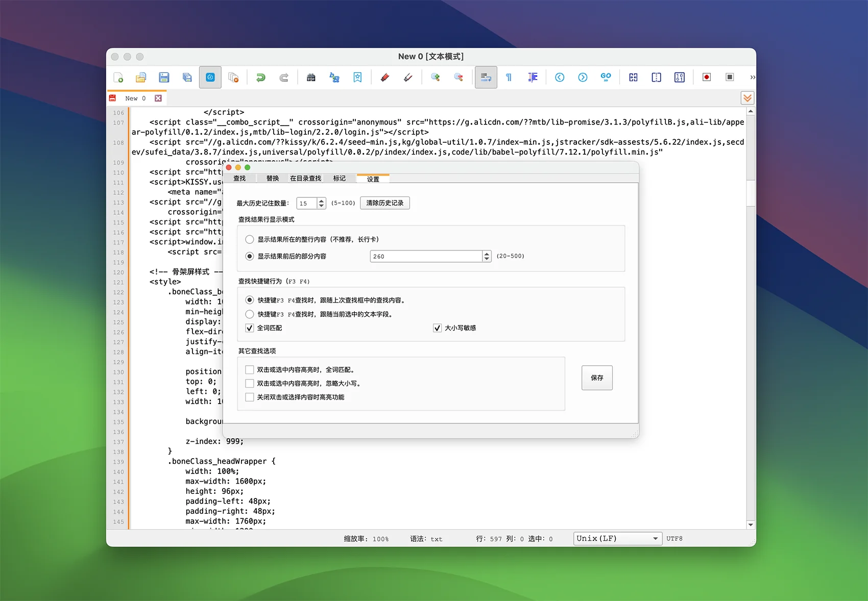Image resolution: width=868 pixels, height=601 pixels.
Task: Zoom in with the magnifier plus icon
Action: point(435,78)
